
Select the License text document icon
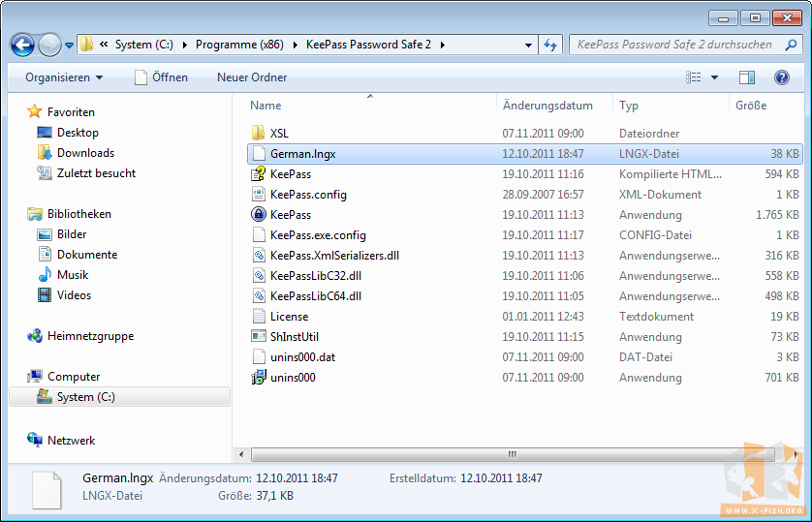coord(259,316)
